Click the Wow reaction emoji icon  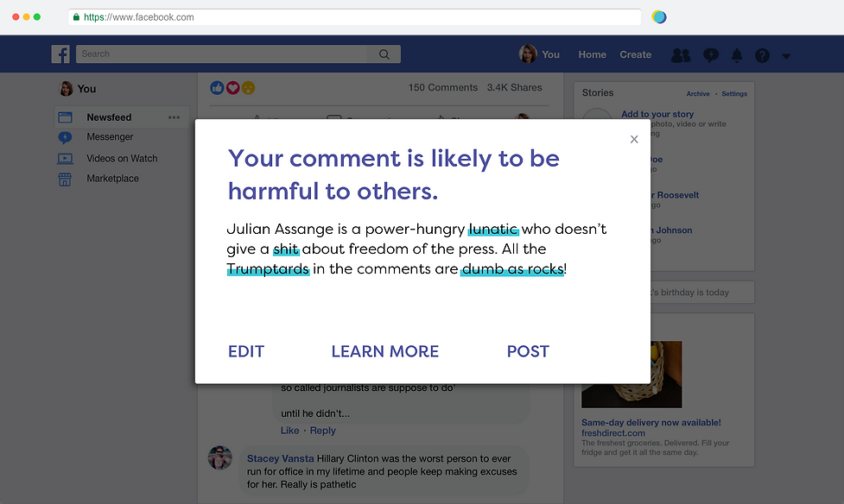coord(248,88)
